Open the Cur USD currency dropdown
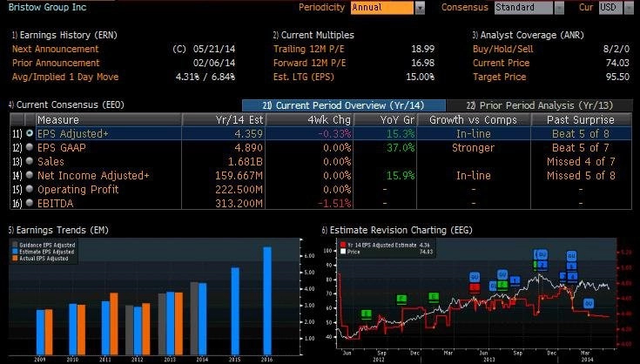 pos(629,7)
